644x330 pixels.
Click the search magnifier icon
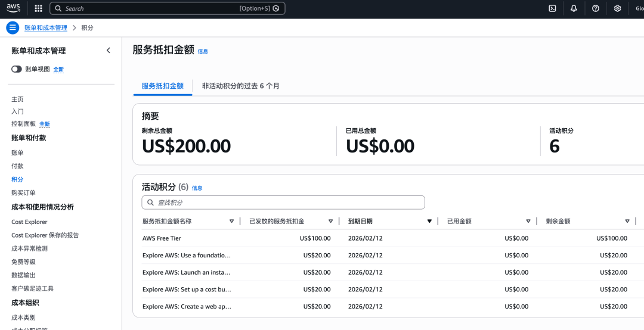coord(58,8)
